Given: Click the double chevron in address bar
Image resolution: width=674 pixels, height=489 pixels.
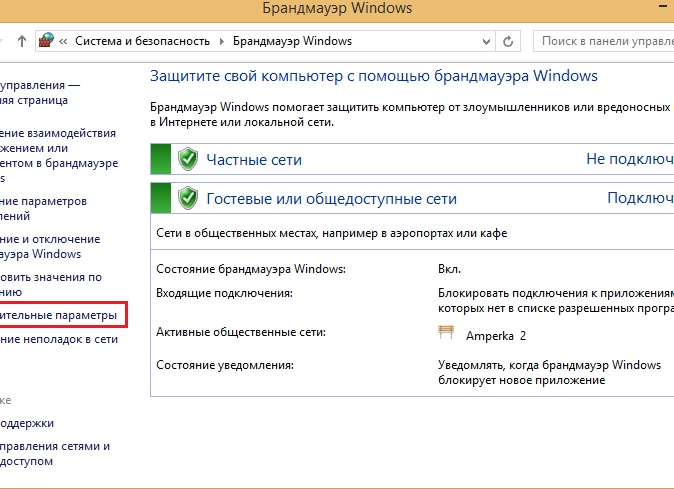Looking at the screenshot, I should (x=63, y=42).
